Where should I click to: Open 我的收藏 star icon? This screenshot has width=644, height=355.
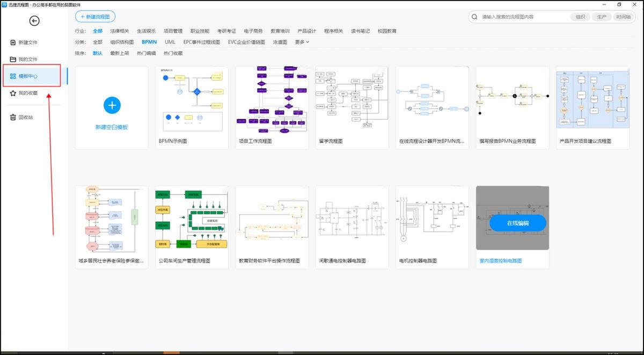(x=13, y=93)
